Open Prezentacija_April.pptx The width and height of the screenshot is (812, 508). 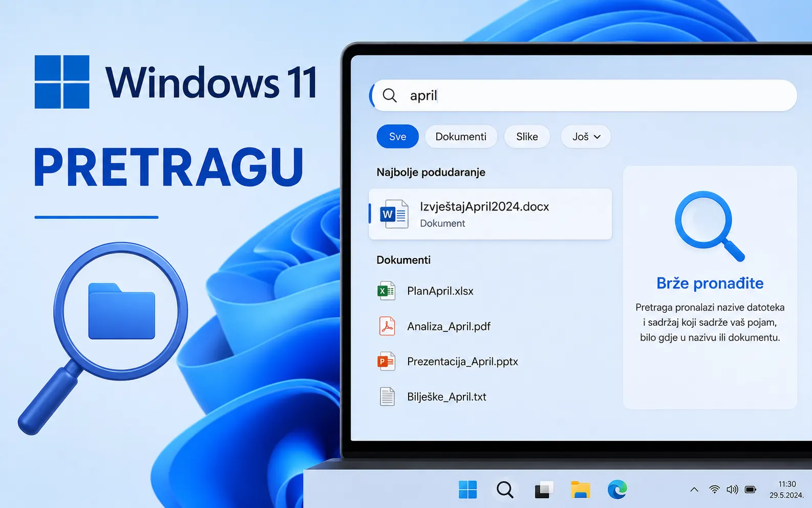(x=462, y=362)
